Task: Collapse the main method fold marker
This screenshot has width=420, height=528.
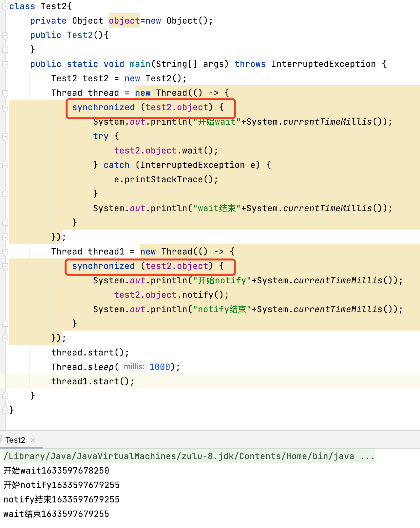Action: click(x=5, y=65)
